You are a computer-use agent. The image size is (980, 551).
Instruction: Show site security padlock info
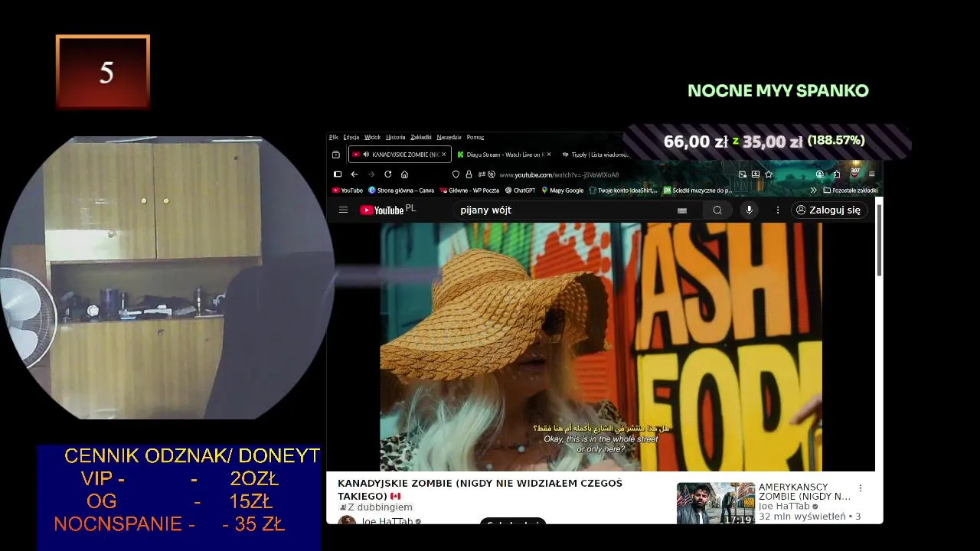(469, 174)
